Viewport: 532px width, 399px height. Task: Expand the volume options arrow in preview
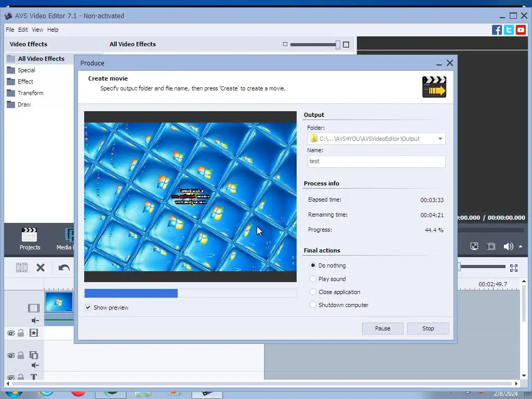pyautogui.click(x=521, y=246)
